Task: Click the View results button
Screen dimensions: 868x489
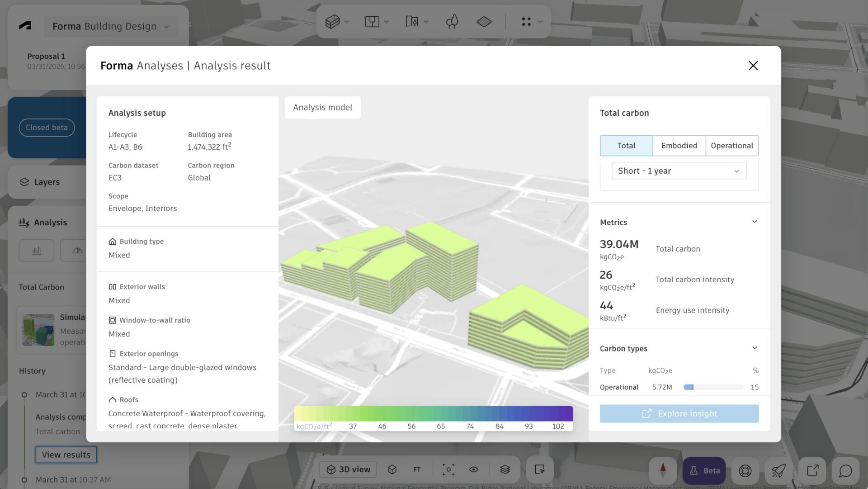Action: 66,455
